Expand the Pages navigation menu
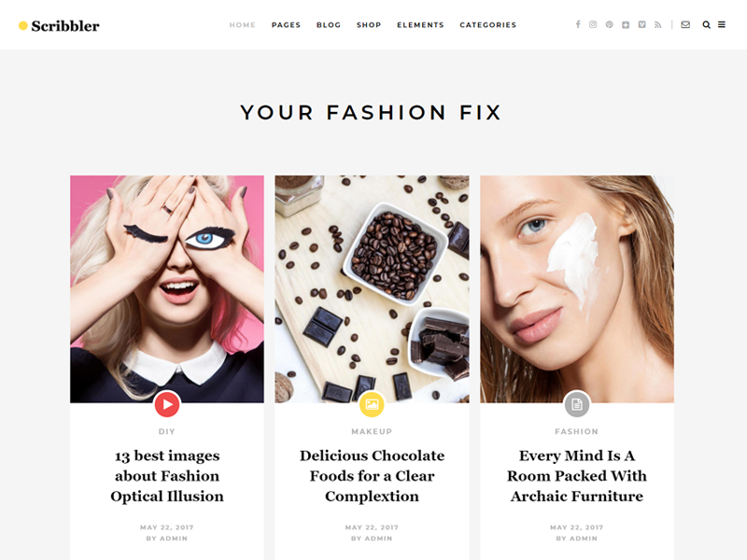 pos(286,25)
